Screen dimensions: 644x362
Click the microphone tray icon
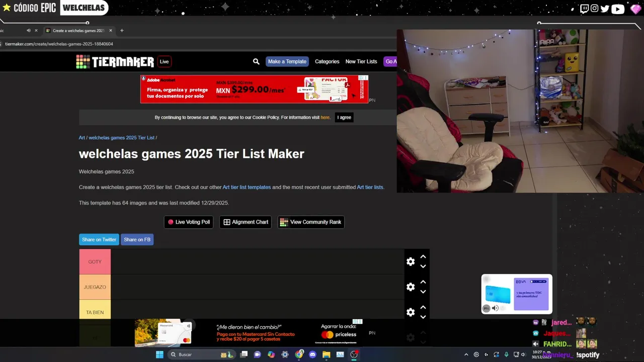pos(506,354)
